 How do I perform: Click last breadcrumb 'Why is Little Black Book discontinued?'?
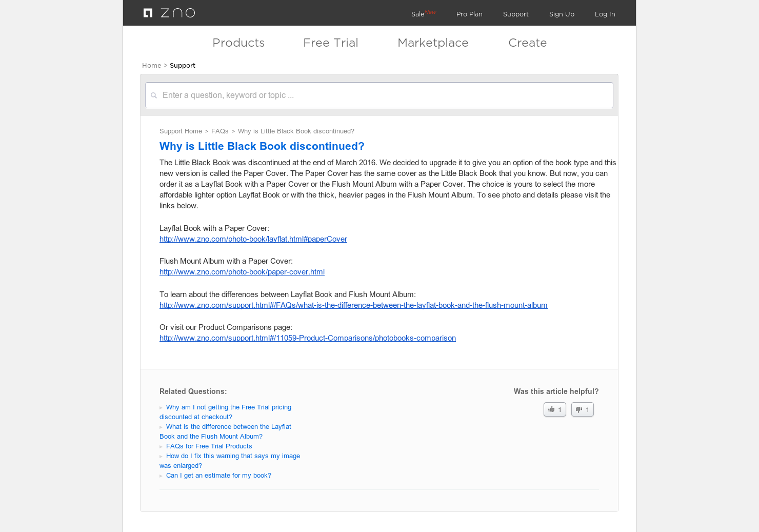pyautogui.click(x=296, y=131)
